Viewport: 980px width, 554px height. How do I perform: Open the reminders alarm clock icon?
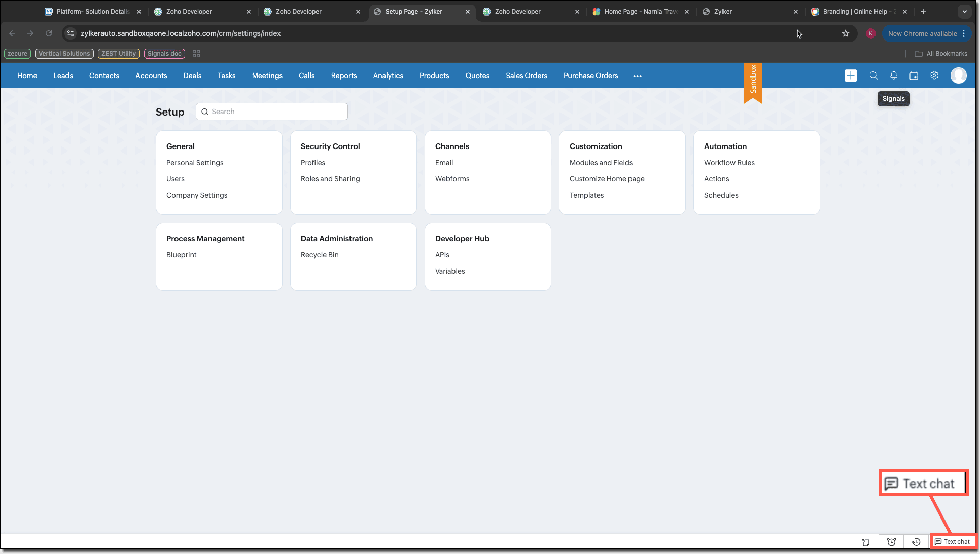pyautogui.click(x=891, y=542)
